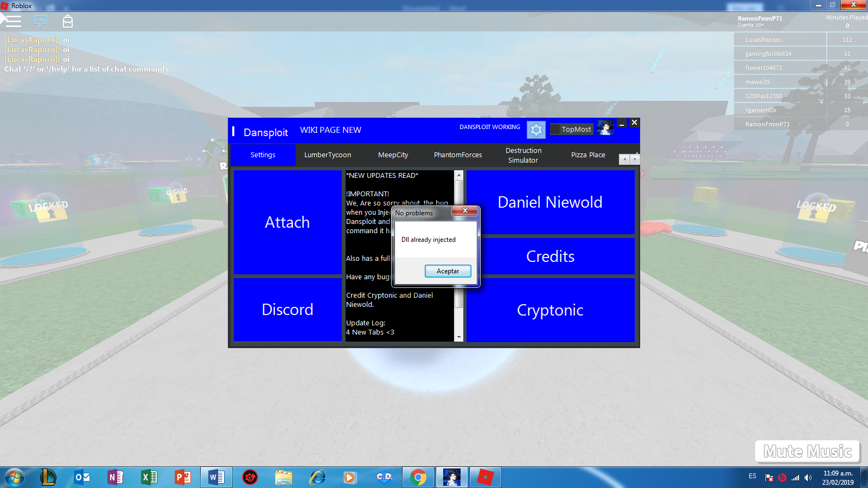The width and height of the screenshot is (868, 488).
Task: Open the LumberTycoon tab
Action: coord(328,155)
